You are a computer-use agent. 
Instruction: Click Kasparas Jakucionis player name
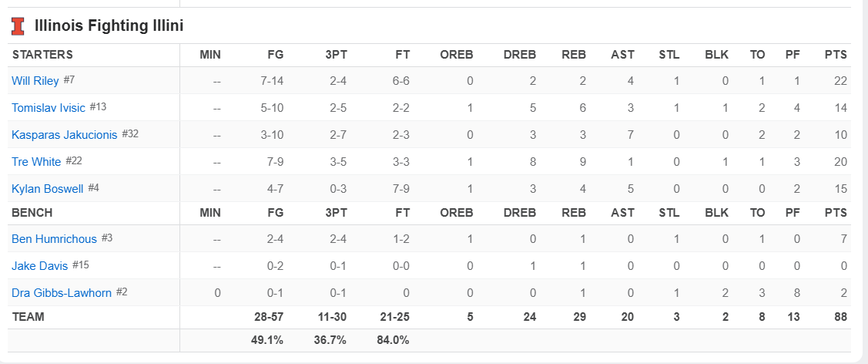[x=65, y=135]
